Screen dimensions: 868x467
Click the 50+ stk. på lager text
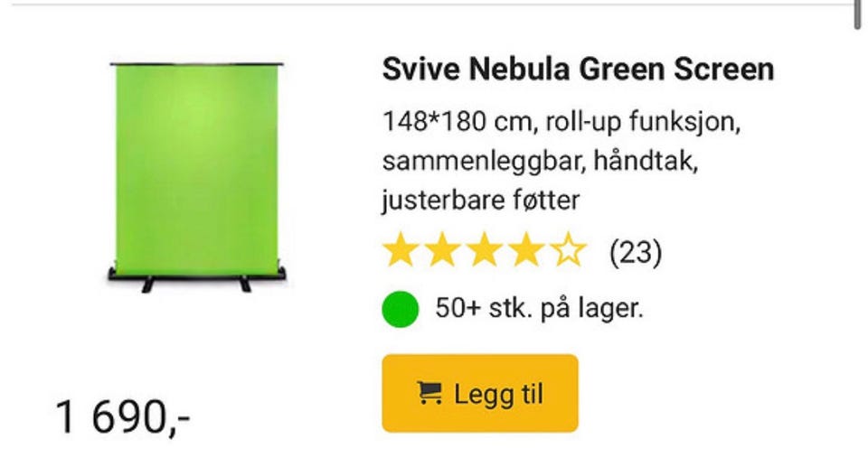tap(539, 308)
